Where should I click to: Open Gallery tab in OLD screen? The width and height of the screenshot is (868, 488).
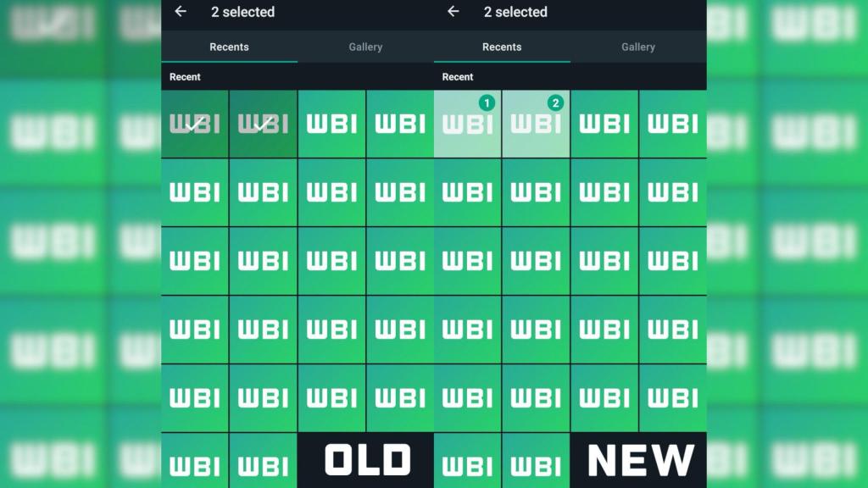tap(365, 47)
